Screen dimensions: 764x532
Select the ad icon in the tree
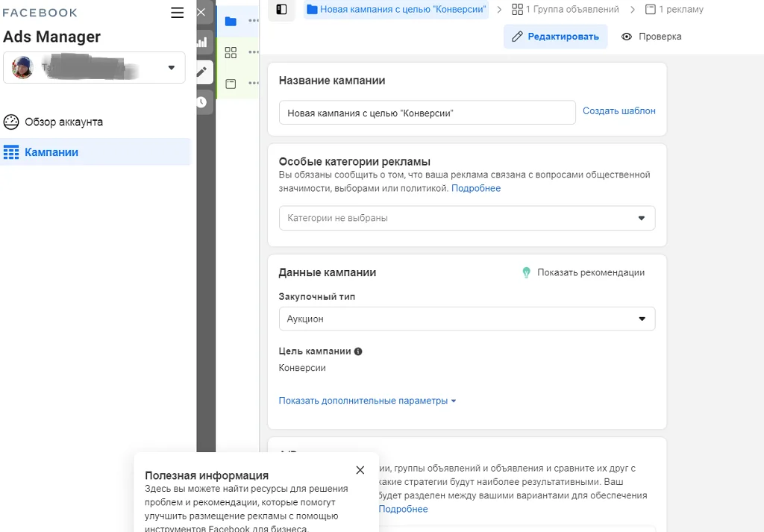click(231, 84)
